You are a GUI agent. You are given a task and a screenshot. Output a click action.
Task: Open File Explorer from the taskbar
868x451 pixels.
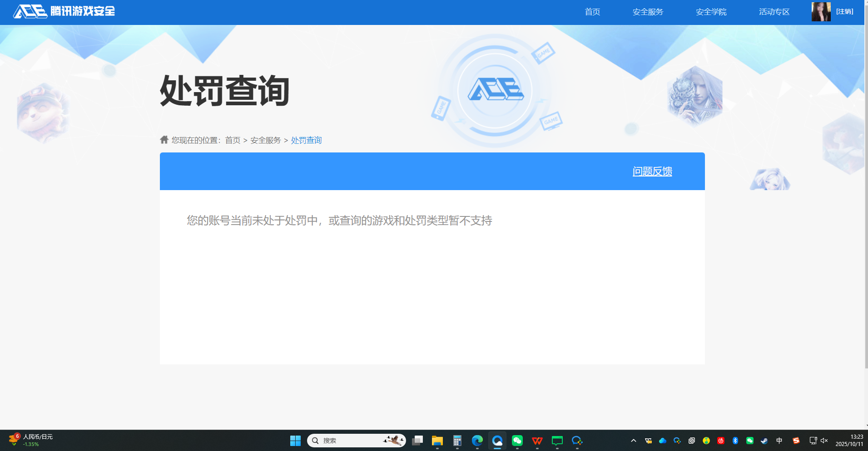coord(437,440)
